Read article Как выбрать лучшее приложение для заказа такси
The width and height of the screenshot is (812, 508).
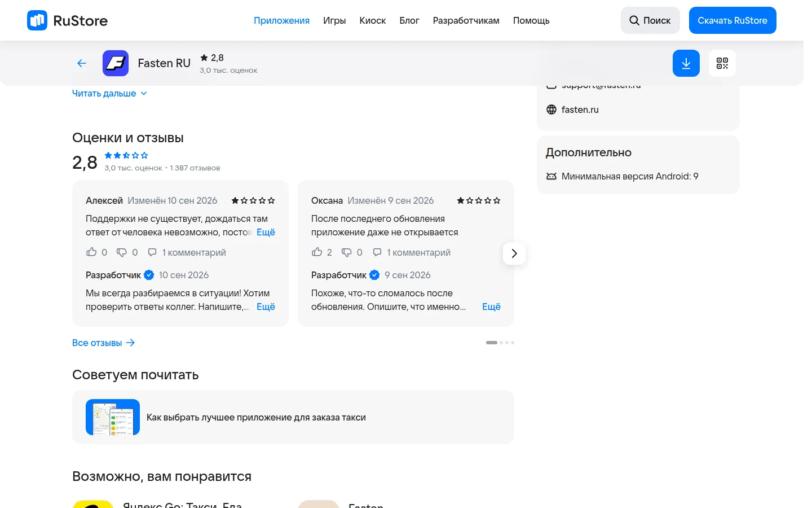257,417
